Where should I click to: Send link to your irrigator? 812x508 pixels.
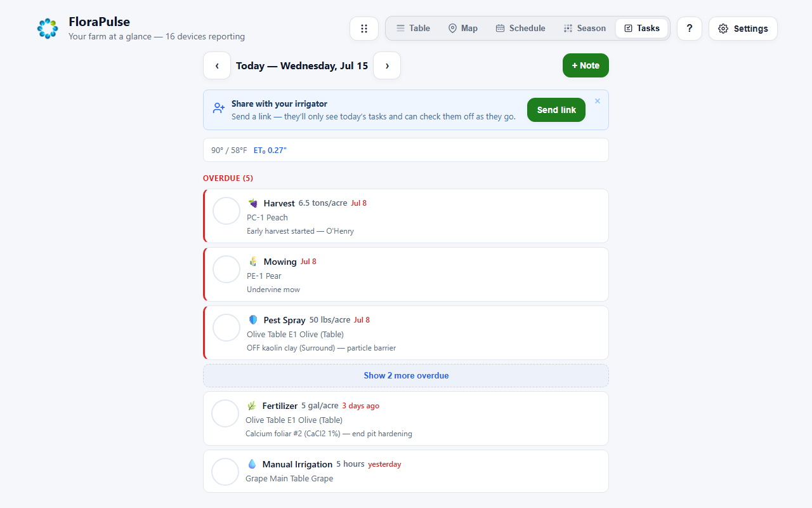(x=556, y=110)
